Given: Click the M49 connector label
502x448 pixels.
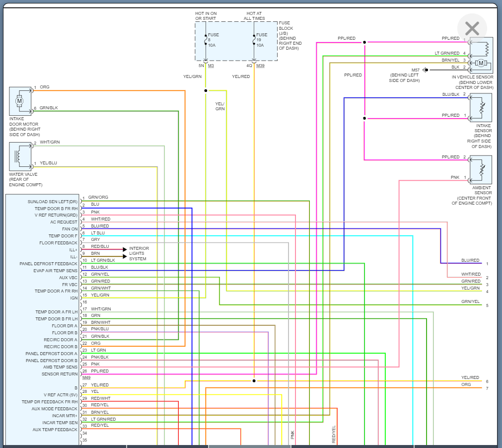Looking at the screenshot, I should coord(86,377).
